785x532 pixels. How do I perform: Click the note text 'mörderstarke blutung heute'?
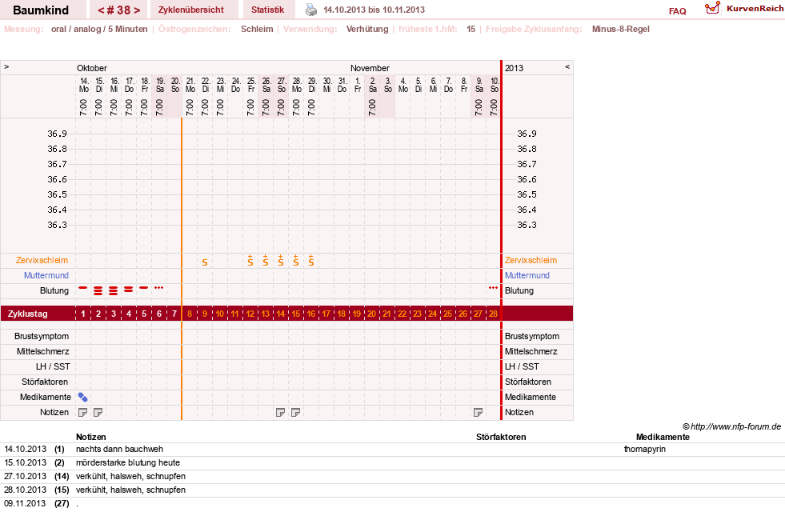[128, 463]
